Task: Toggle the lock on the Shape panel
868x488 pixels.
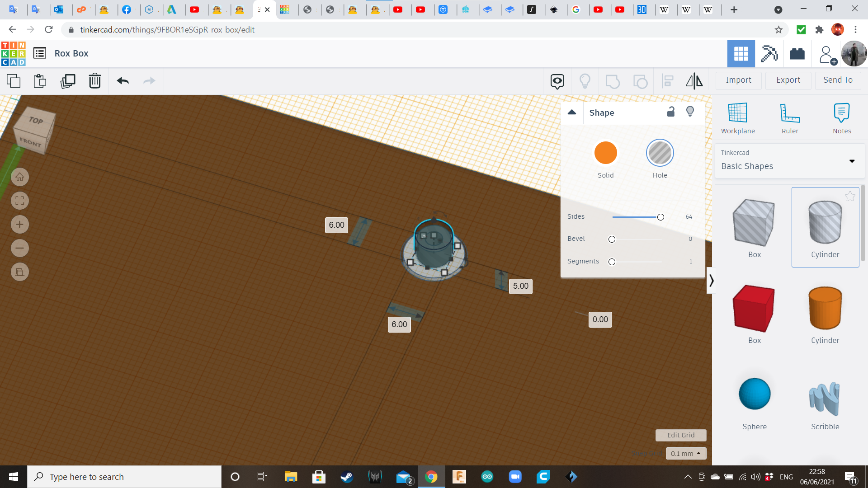Action: (x=671, y=112)
